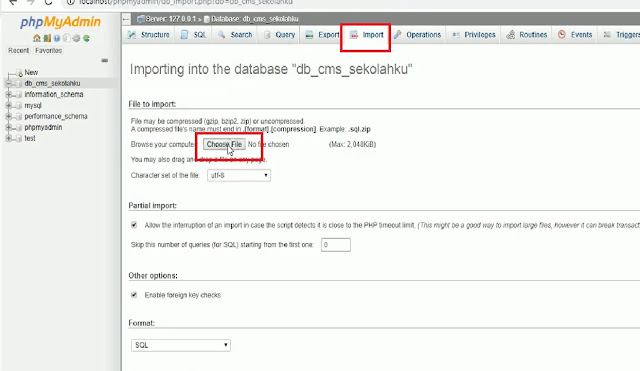
Task: Expand the phpmyadmin tree node
Action: pos(8,127)
